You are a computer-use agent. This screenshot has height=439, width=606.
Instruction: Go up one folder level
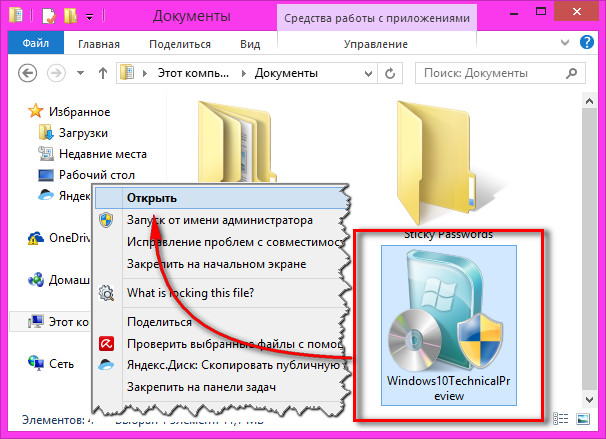pos(103,73)
